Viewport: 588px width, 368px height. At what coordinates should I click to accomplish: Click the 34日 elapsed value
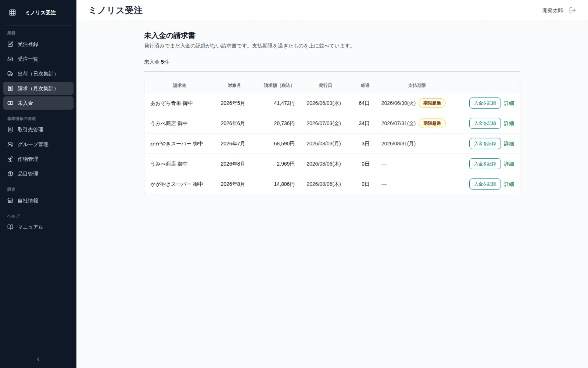click(364, 123)
